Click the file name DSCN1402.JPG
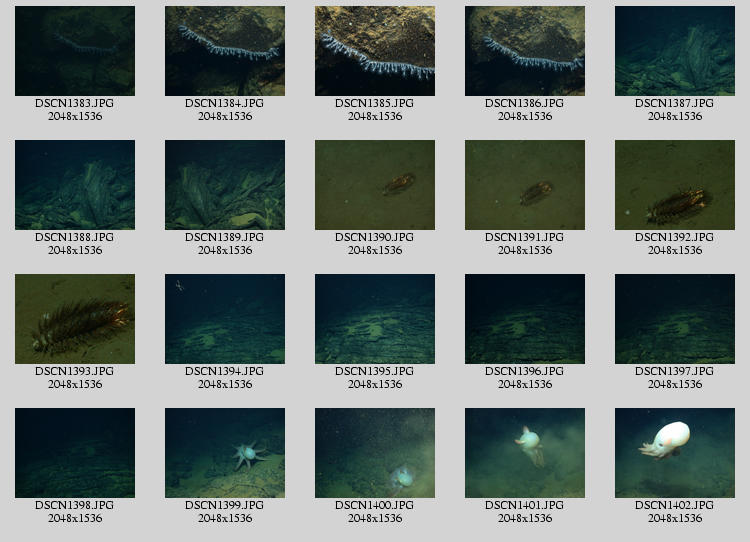The image size is (750, 542). tap(675, 505)
